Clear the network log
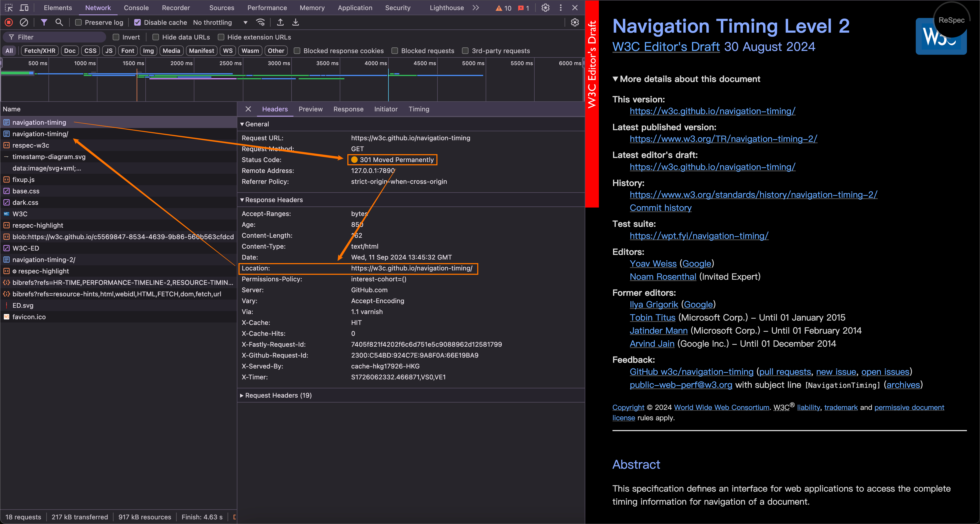Viewport: 980px width, 524px height. pyautogui.click(x=24, y=22)
